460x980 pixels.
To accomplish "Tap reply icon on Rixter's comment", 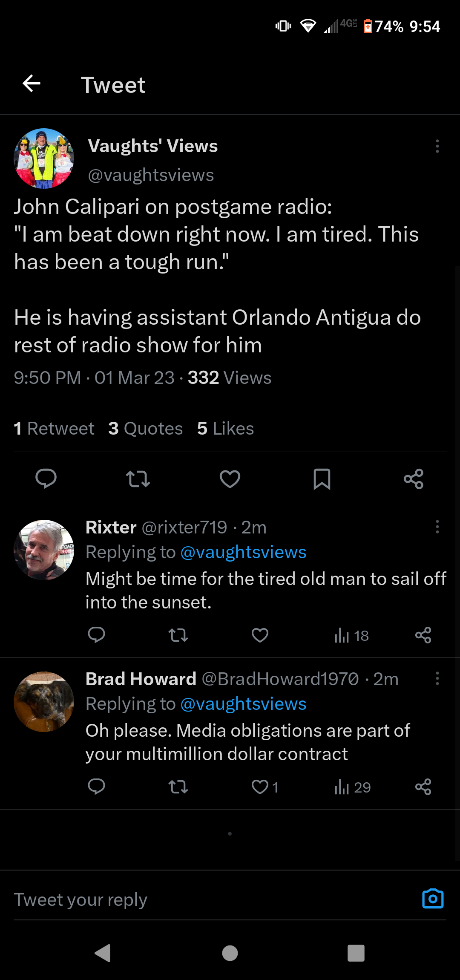I will pyautogui.click(x=96, y=635).
